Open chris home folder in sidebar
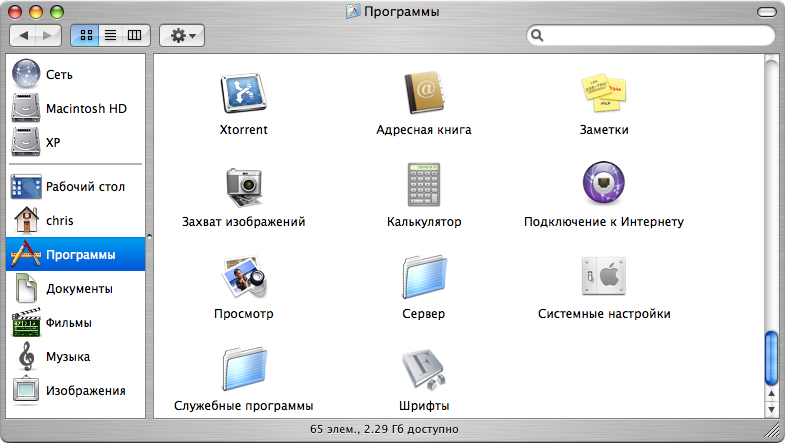This screenshot has height=443, width=785. tap(76, 220)
